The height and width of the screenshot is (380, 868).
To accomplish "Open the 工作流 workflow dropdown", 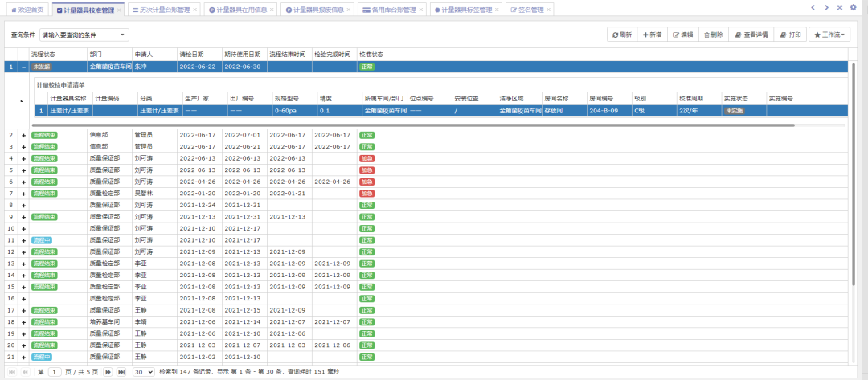I will [829, 35].
